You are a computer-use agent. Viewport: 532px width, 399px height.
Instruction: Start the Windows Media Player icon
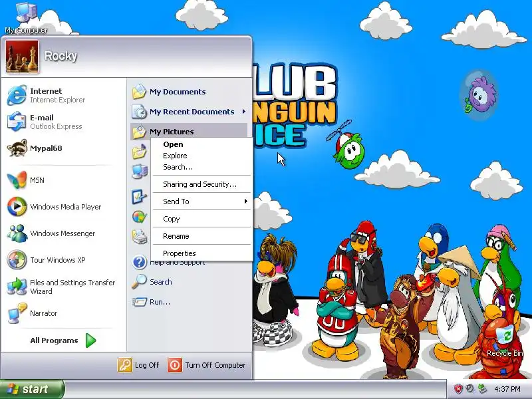pyautogui.click(x=17, y=207)
